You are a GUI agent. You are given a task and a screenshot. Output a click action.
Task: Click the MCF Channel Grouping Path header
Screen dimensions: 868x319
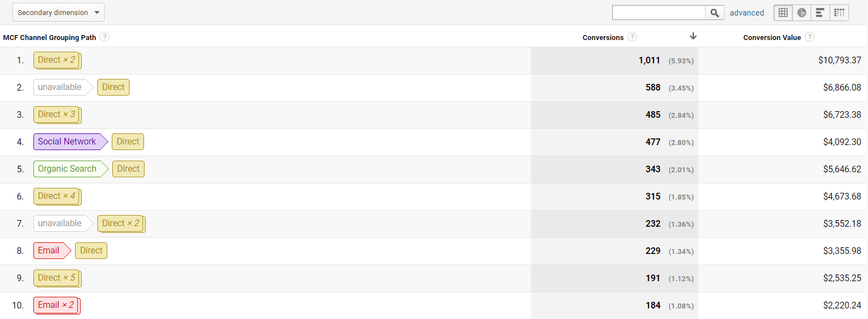click(x=49, y=37)
